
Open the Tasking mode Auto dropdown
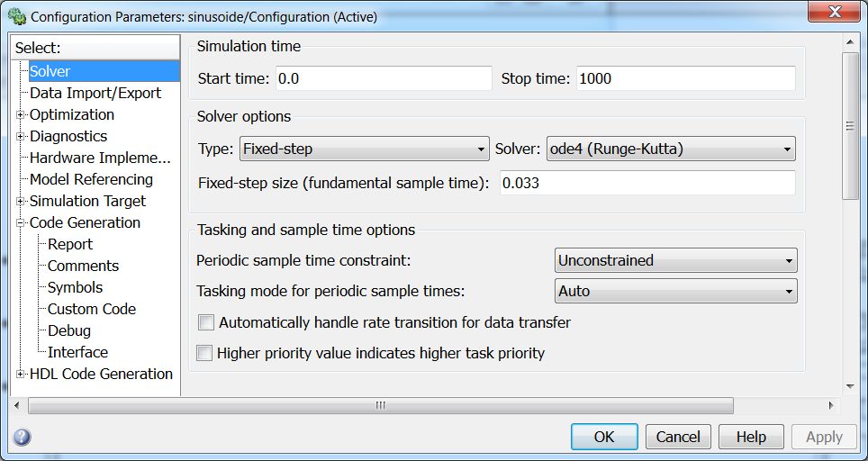click(675, 291)
